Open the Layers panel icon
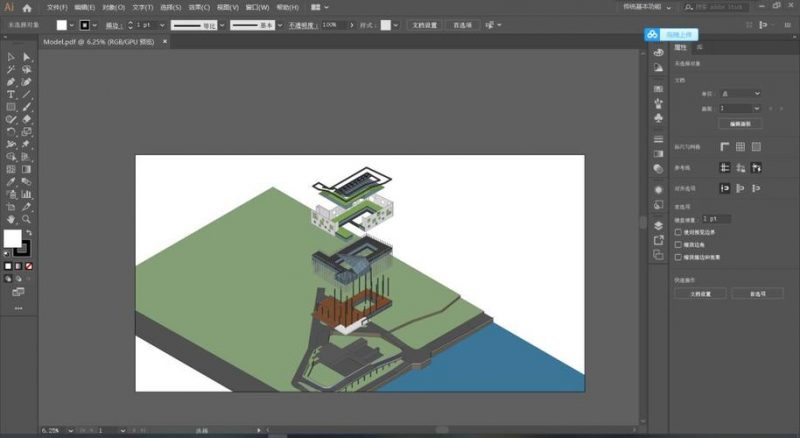800x438 pixels. coord(658,226)
